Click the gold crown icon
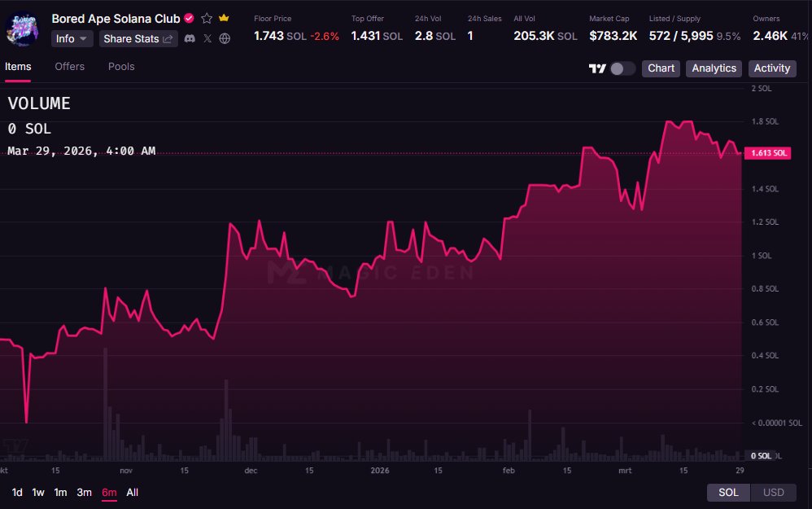Screen dimensions: 812x509 click(224, 18)
